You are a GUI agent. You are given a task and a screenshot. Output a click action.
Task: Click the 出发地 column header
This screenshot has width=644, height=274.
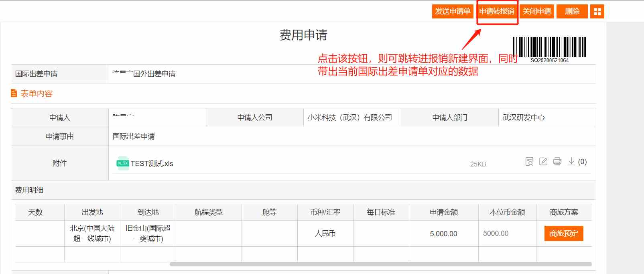pyautogui.click(x=92, y=212)
